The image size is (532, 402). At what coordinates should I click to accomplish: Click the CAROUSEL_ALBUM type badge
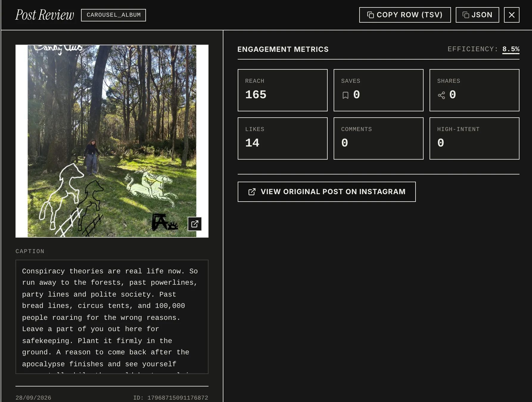(113, 15)
